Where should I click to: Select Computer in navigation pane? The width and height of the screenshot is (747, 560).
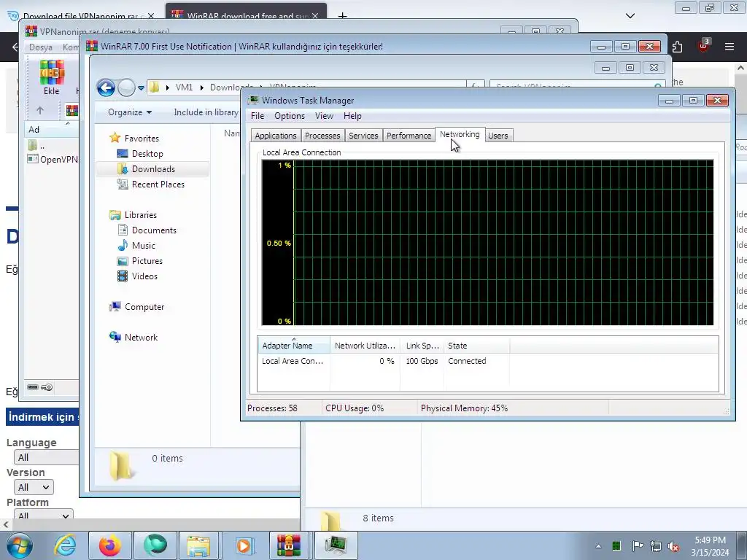point(144,307)
